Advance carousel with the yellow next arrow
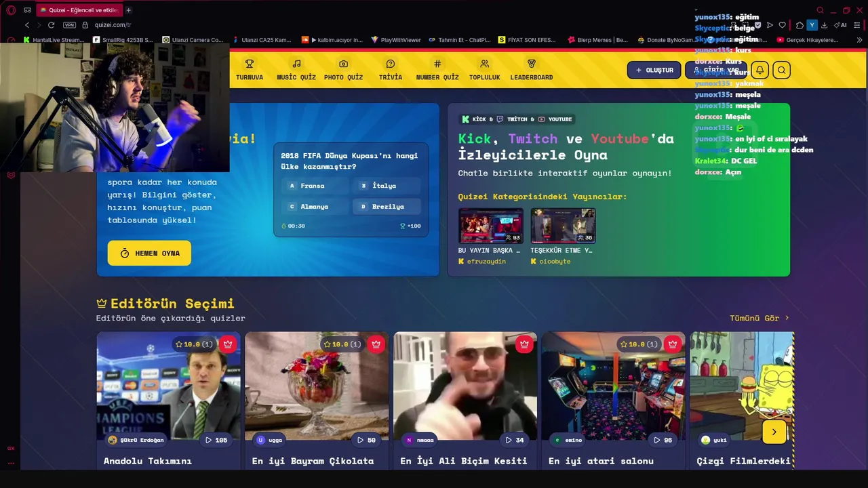The height and width of the screenshot is (488, 868). click(774, 432)
